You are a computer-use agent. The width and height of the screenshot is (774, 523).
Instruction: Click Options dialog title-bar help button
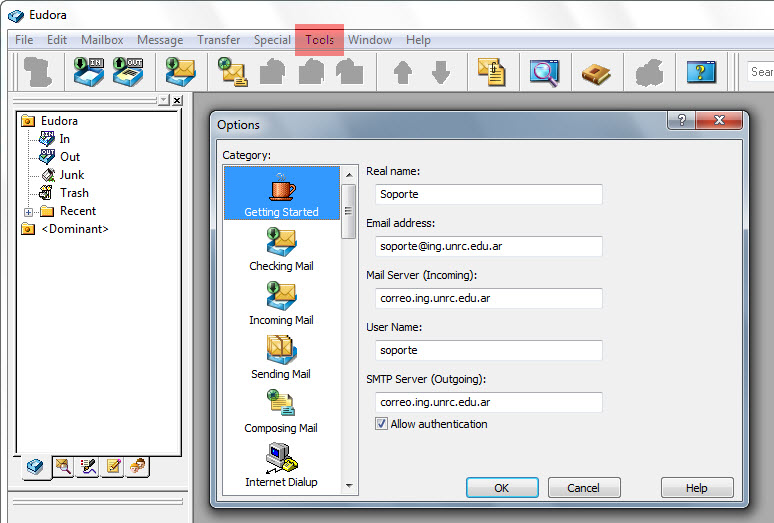(682, 120)
